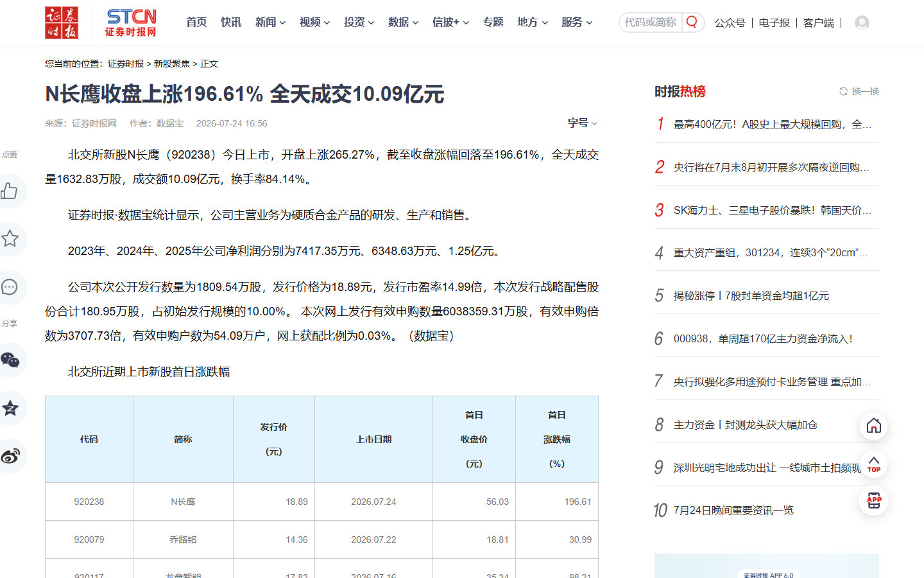Give a thumbs-up like to the article
924x578 pixels.
[9, 191]
